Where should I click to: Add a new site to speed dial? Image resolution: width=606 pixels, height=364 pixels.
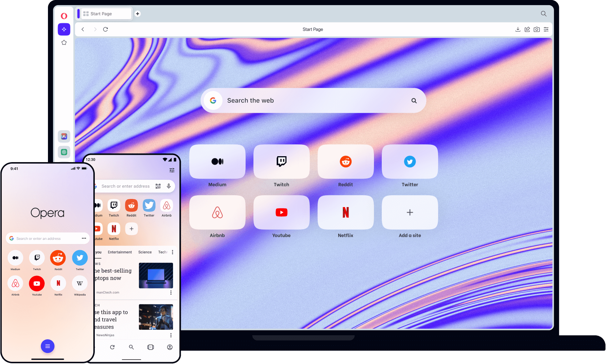410,212
